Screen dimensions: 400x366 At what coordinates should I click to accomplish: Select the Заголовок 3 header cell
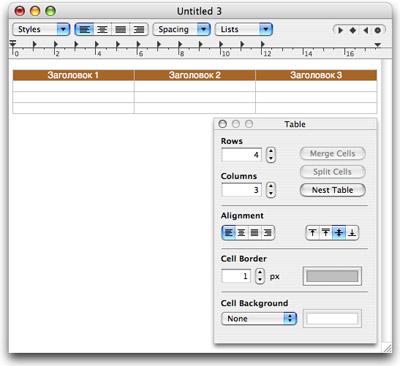316,75
